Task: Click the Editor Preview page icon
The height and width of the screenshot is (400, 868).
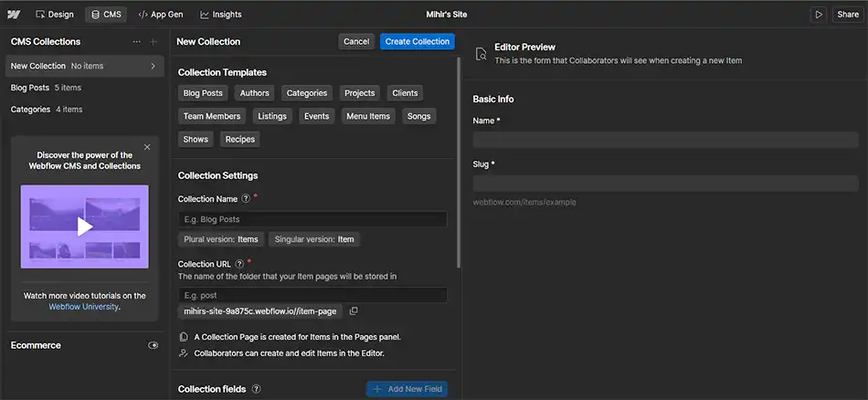Action: [482, 54]
